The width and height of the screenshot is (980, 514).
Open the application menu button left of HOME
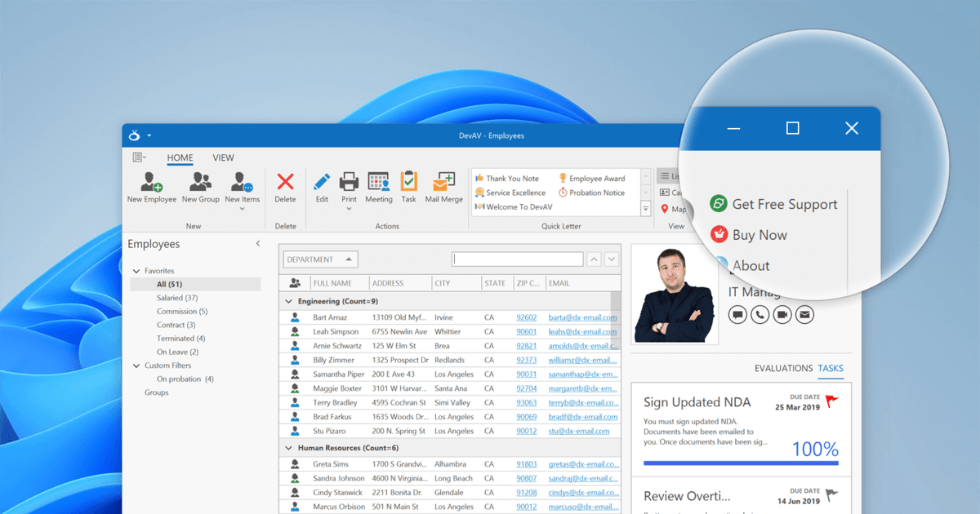pos(140,157)
